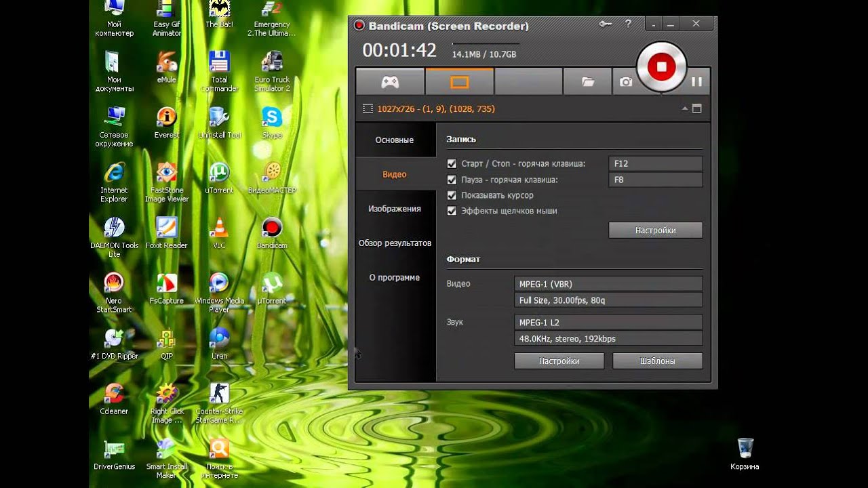This screenshot has height=488, width=868.
Task: Open Foxit Reader desktop icon
Action: coord(167,233)
